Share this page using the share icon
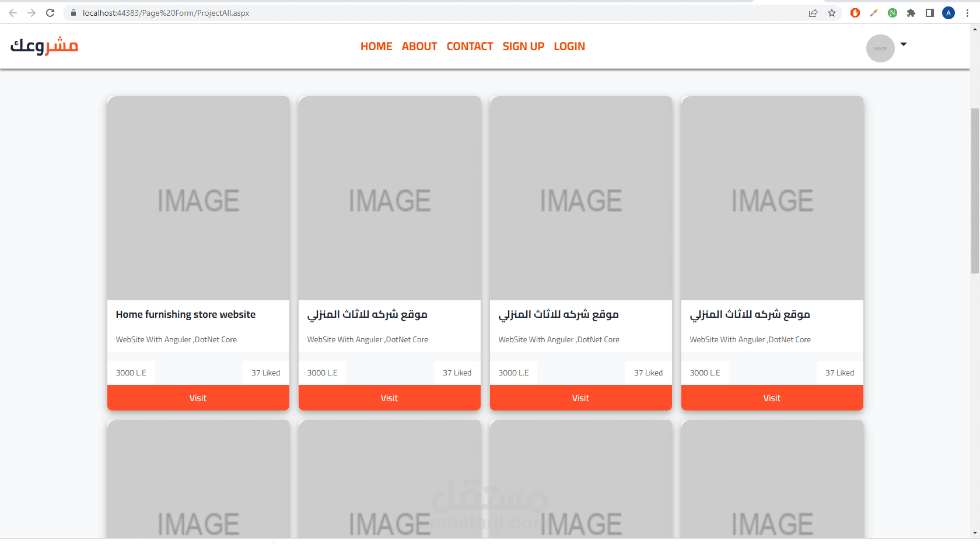980x544 pixels. [x=813, y=13]
